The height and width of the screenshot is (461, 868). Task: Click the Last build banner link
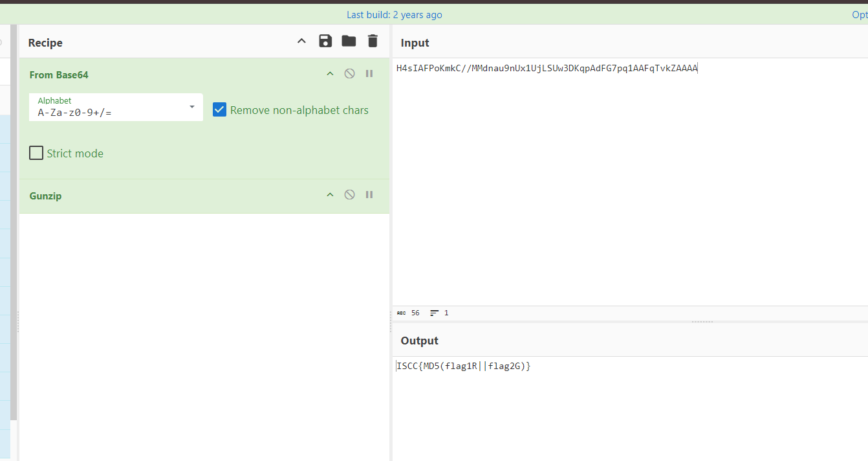point(395,15)
